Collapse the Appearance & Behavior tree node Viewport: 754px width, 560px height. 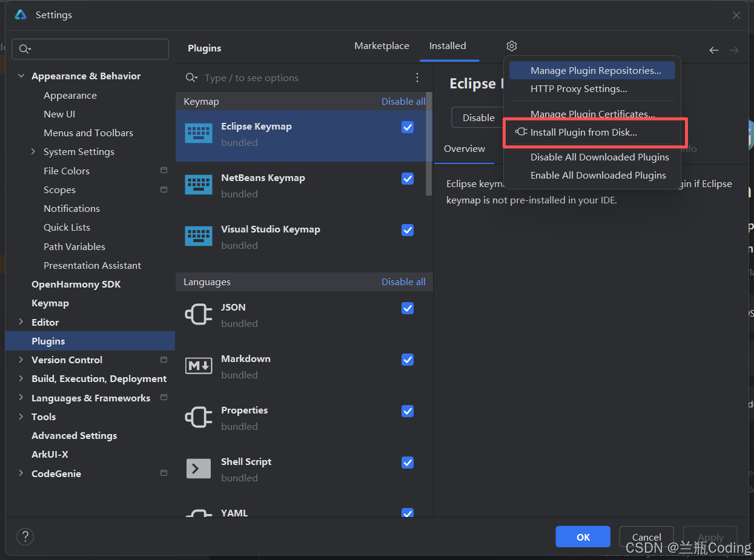pos(21,76)
